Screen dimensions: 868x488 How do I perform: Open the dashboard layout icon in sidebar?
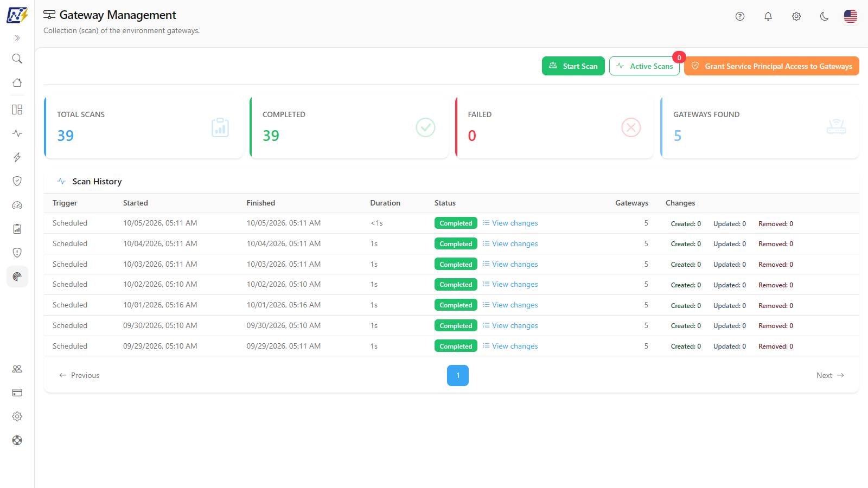point(17,110)
